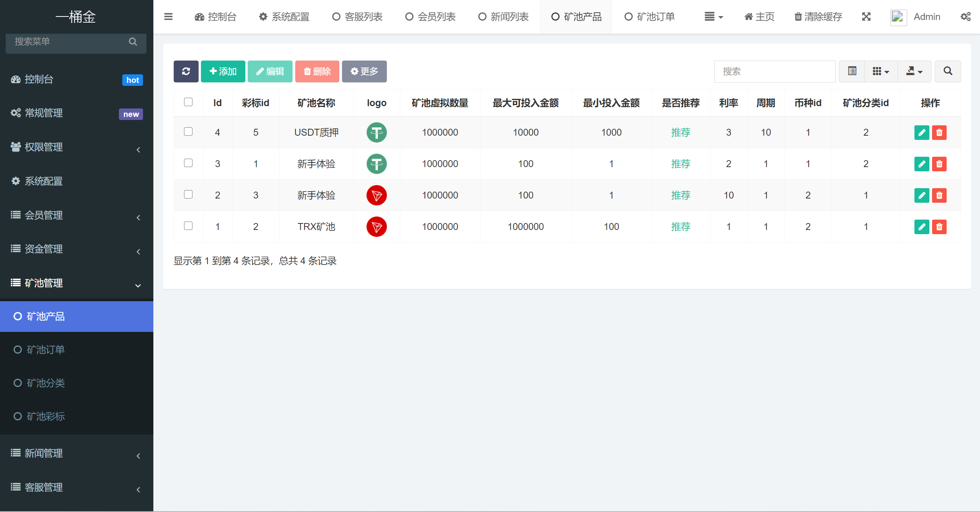The image size is (980, 512).
Task: Click TRON logo thumbnail in TRX矿池 row
Action: pos(377,227)
